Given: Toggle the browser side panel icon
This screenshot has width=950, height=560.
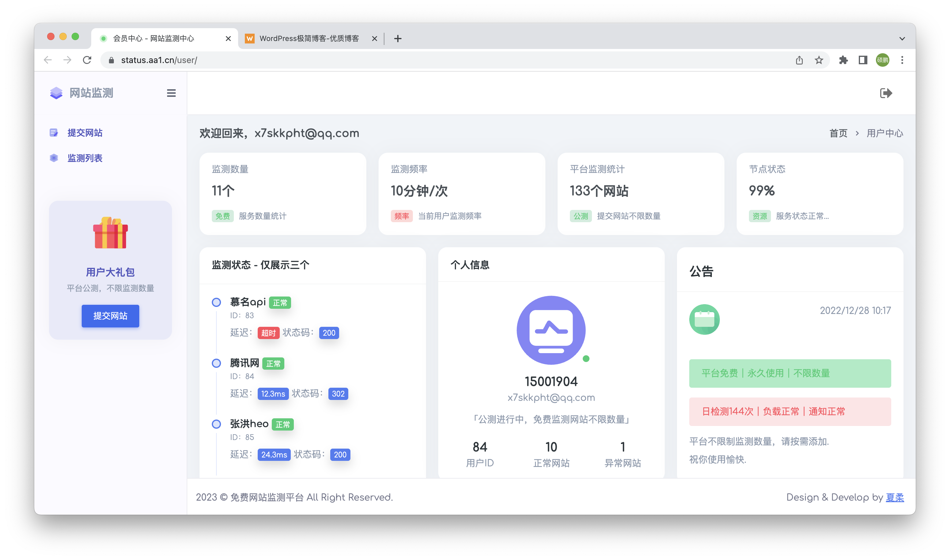Looking at the screenshot, I should (863, 60).
